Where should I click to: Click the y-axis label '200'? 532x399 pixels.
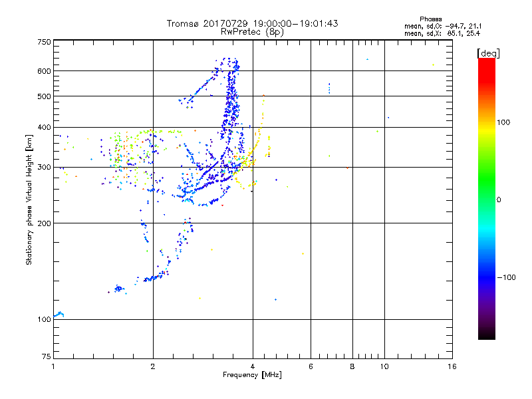click(44, 223)
